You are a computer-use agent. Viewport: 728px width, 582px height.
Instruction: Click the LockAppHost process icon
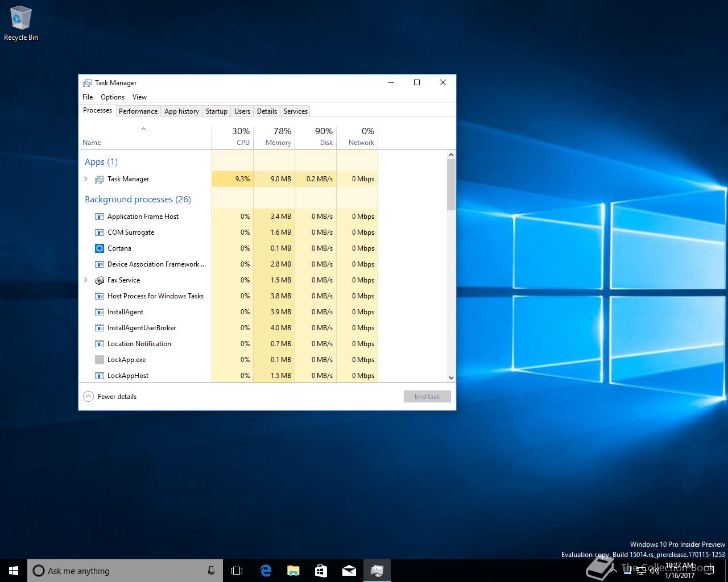click(100, 376)
